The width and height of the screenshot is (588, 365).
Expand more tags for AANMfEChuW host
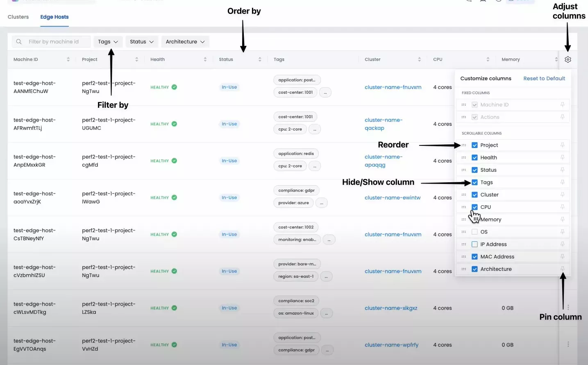(325, 93)
